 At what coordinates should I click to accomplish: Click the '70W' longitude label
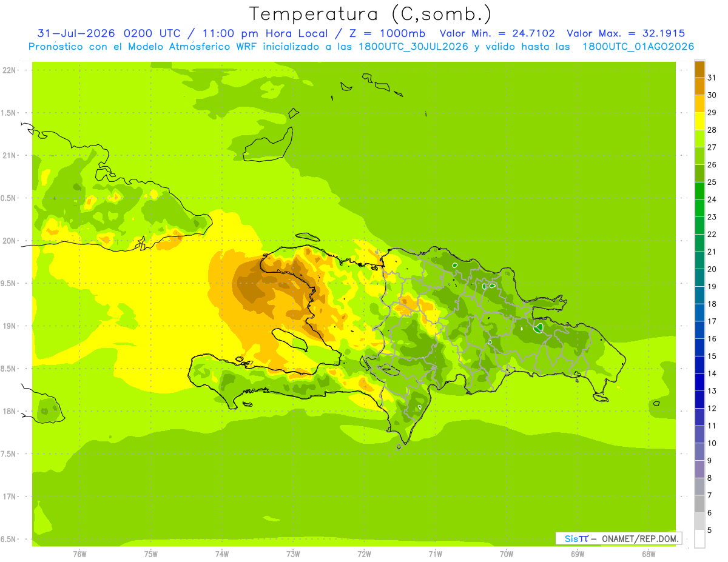click(507, 554)
